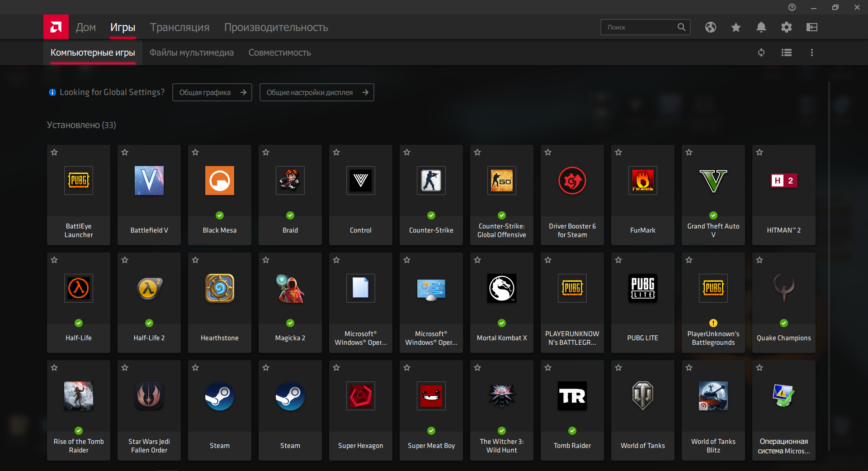Open the Super Meat Boy icon
This screenshot has width=868, height=471.
(431, 396)
